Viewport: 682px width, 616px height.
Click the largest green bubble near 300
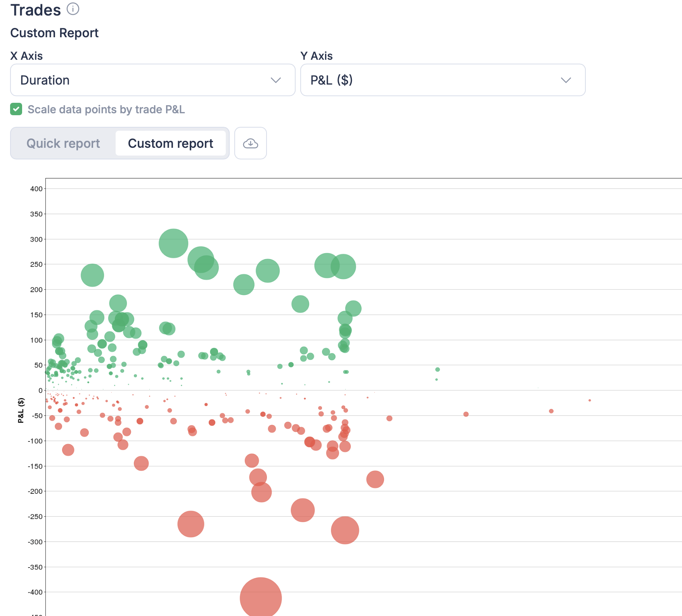(x=173, y=243)
